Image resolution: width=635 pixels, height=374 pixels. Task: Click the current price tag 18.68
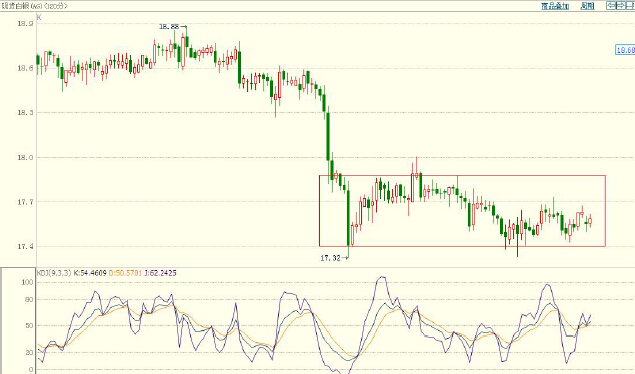[625, 50]
